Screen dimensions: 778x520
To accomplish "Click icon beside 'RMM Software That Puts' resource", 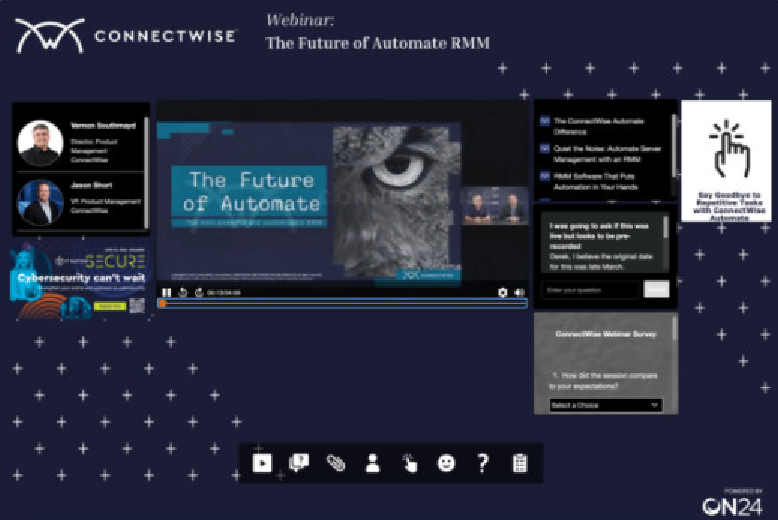I will click(545, 176).
